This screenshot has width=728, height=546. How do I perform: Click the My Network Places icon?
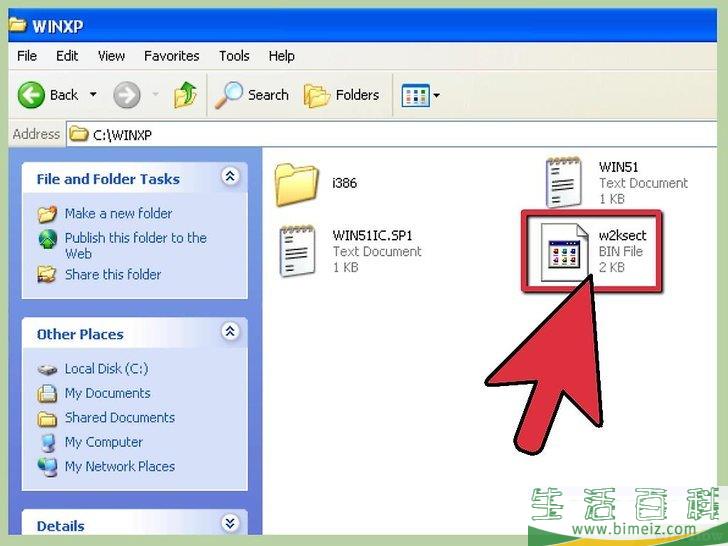click(47, 467)
